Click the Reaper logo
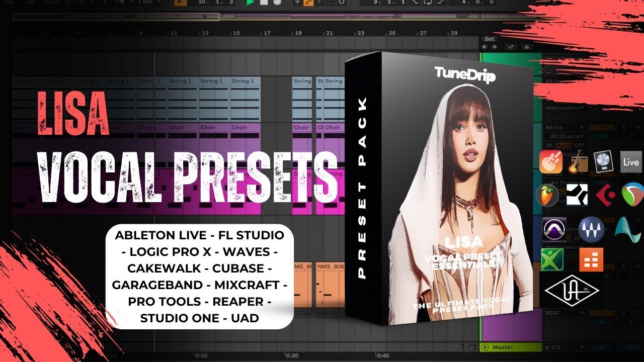Viewport: 644px width, 362px height. (632, 194)
